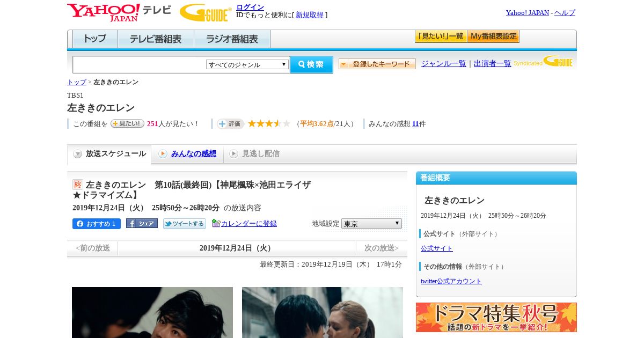Click the トップ breadcrumb link
The height and width of the screenshot is (338, 644).
coord(77,82)
